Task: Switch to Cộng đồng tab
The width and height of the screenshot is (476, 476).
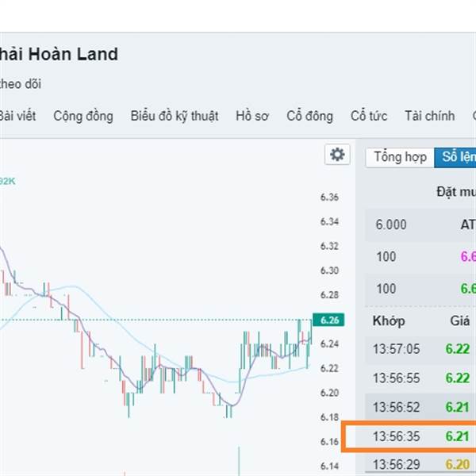Action: point(83,117)
